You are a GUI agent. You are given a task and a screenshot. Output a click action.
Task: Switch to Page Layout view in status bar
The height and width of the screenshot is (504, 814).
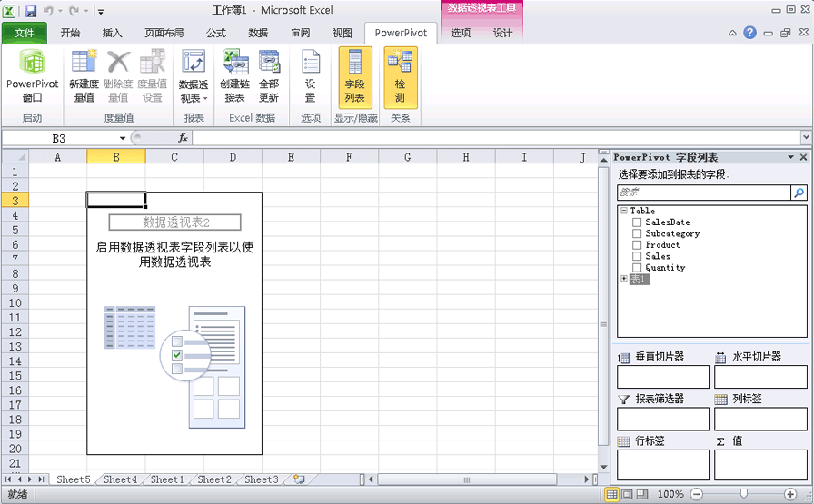pyautogui.click(x=627, y=494)
